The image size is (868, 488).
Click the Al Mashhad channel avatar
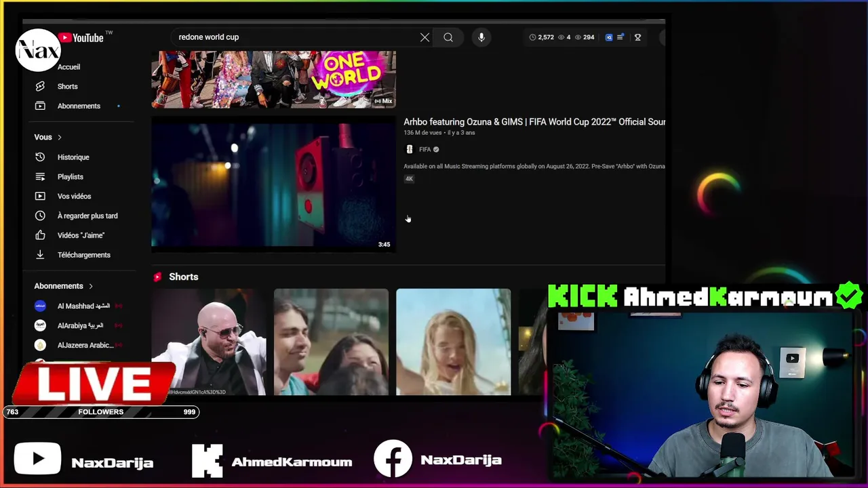40,306
